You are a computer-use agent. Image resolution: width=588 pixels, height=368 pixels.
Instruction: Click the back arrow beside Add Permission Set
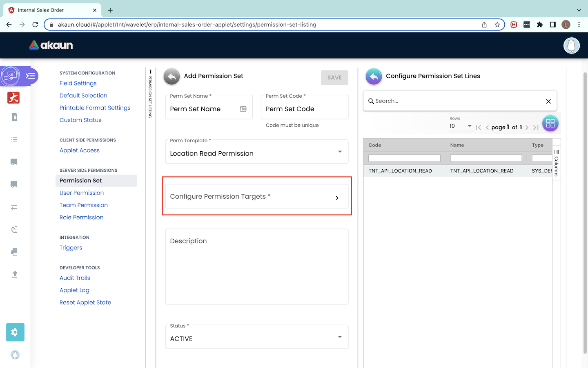point(171,76)
